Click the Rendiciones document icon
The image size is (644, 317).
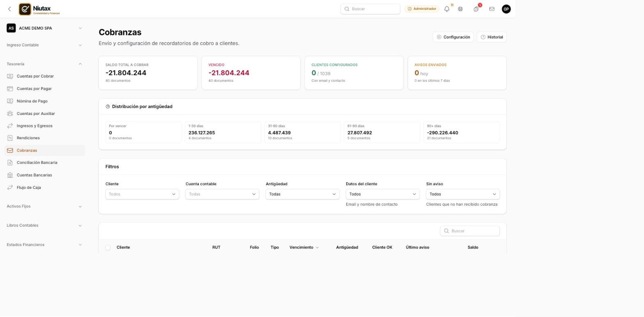(x=10, y=138)
